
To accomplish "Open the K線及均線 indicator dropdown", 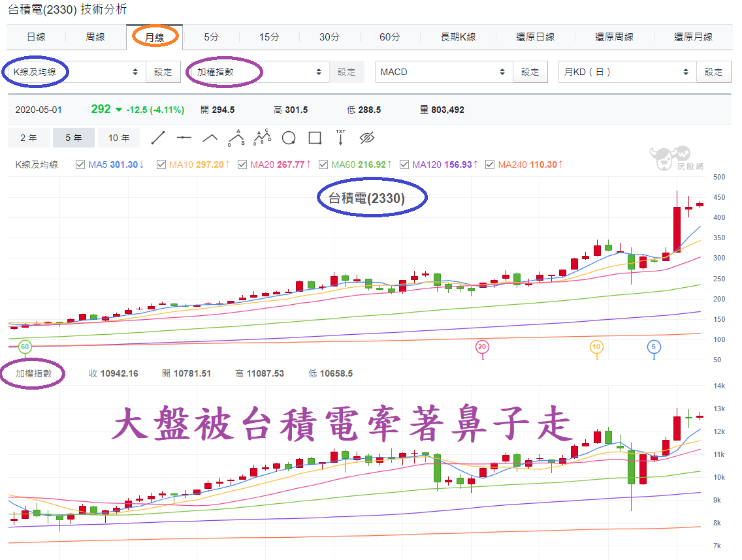I will [76, 72].
